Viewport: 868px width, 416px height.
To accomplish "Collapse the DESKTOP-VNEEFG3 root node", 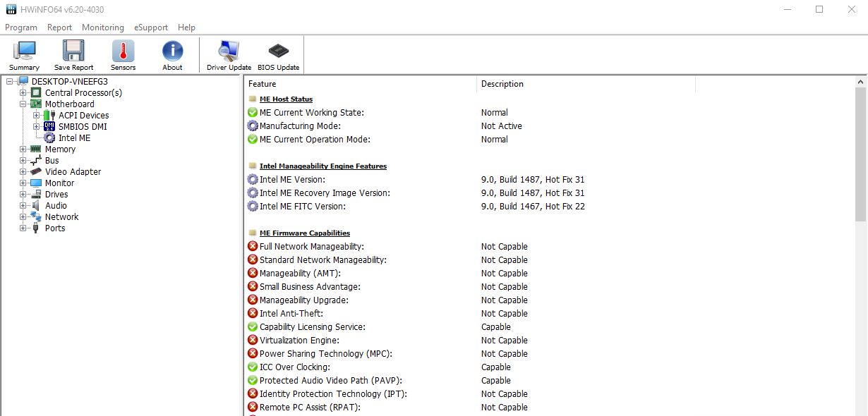I will [x=9, y=81].
